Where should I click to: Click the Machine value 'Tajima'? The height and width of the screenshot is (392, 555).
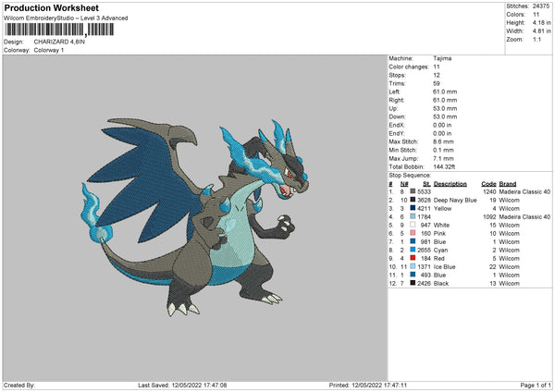[x=442, y=58]
